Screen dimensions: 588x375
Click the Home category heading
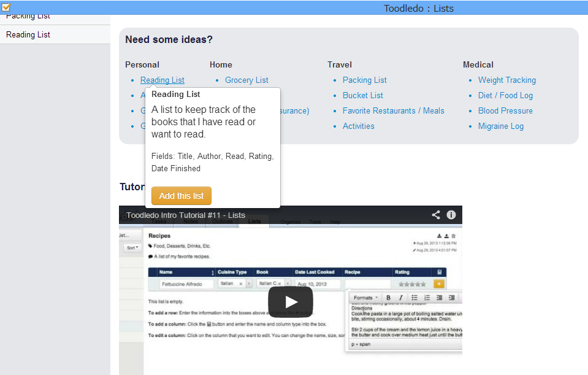point(221,64)
